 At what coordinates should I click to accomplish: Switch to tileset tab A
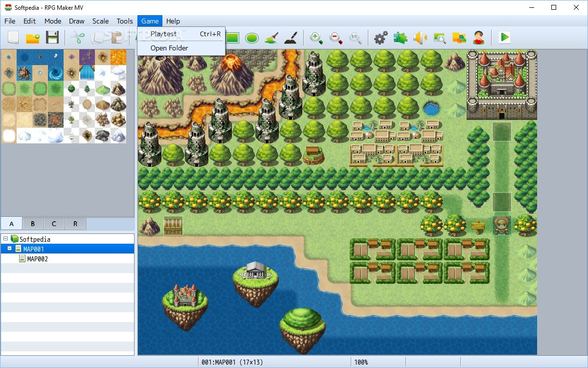pos(12,224)
